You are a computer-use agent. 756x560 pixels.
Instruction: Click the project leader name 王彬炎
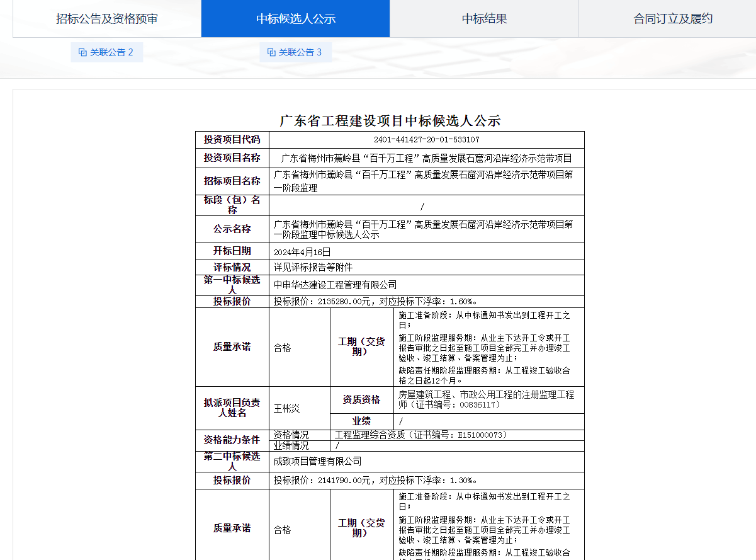(x=286, y=408)
